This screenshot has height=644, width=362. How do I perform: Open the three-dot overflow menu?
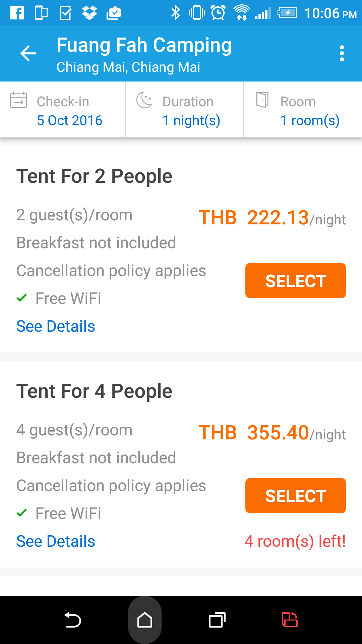pos(342,53)
